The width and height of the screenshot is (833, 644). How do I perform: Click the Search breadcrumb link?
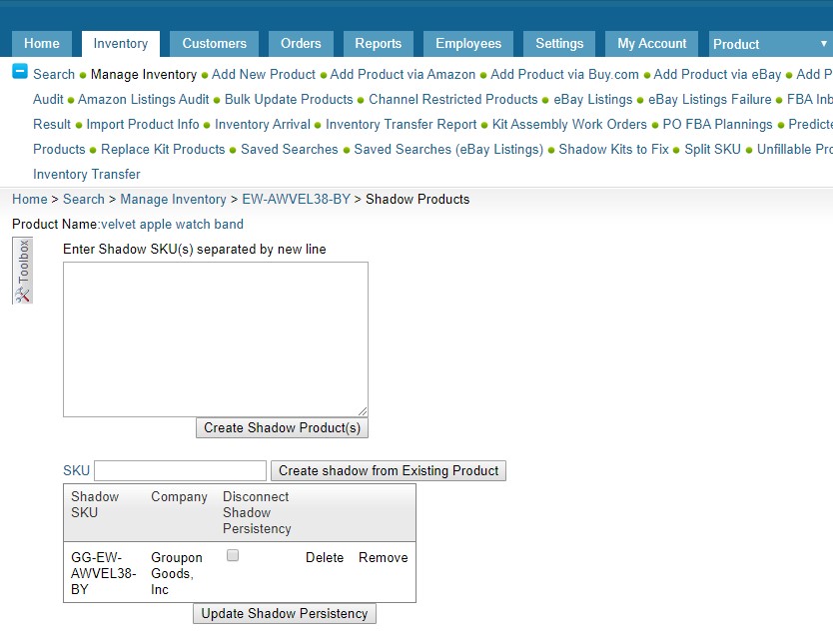[84, 199]
